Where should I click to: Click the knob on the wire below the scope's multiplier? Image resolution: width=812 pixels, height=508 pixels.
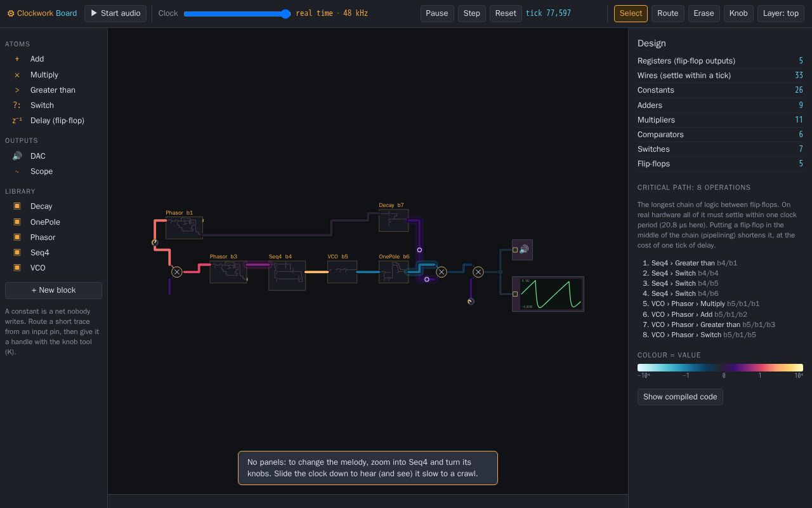point(471,302)
